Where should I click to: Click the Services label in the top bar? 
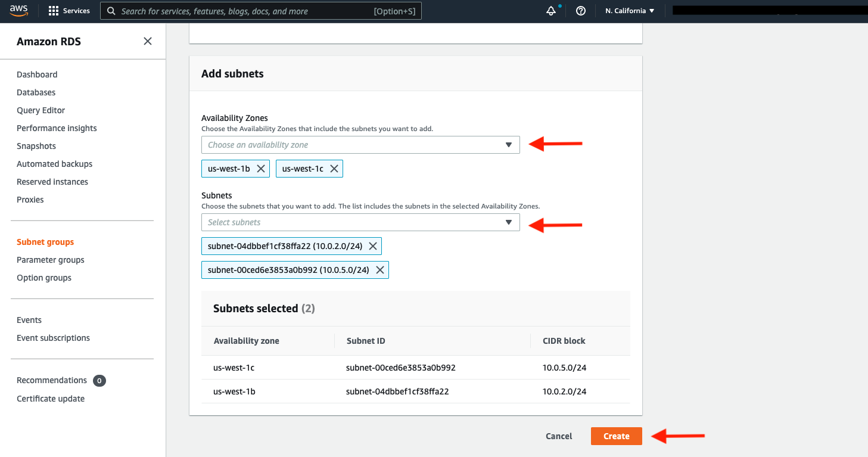[76, 11]
